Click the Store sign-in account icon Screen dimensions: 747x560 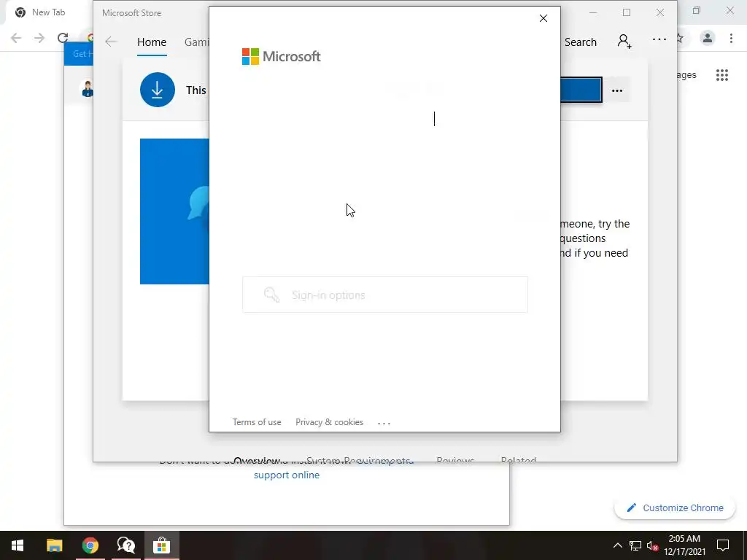coord(624,42)
